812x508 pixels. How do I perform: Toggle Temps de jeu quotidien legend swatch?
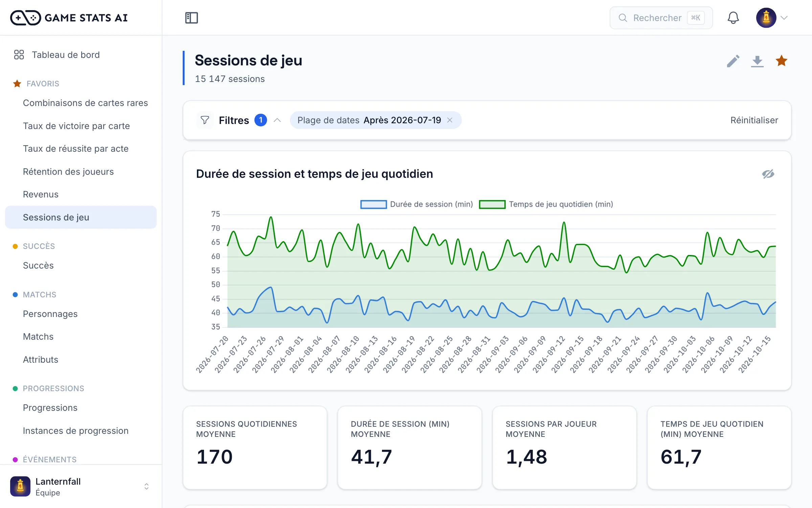pos(492,205)
